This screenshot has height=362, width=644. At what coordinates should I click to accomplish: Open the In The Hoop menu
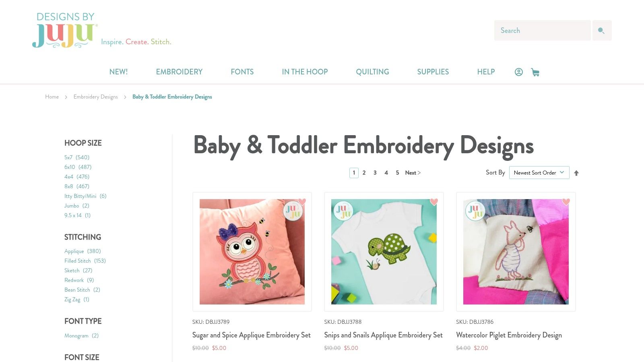305,72
